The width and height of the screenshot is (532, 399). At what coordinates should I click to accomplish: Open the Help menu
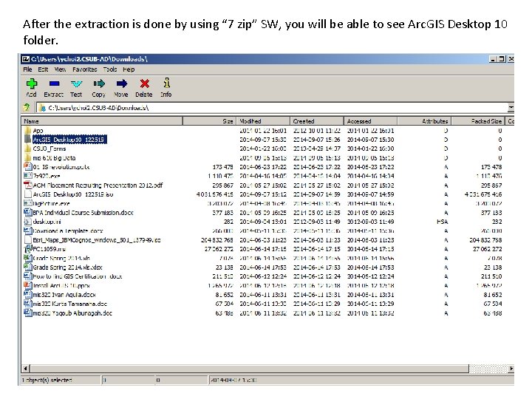click(x=129, y=69)
